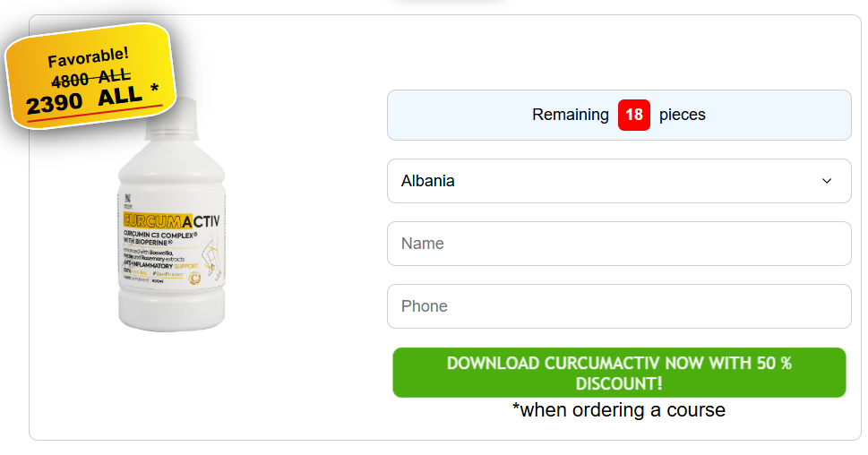Expand country list via the chevron arrow
Screen dimensions: 868x455
pos(826,181)
